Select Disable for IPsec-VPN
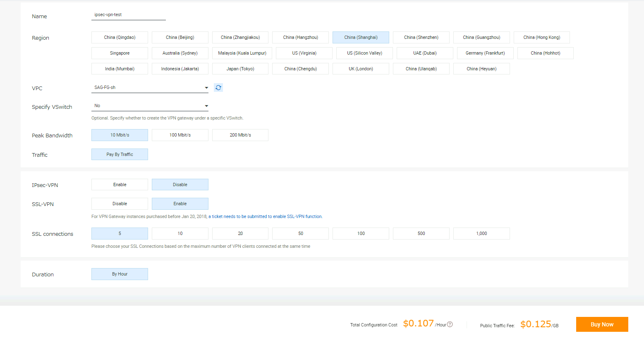The height and width of the screenshot is (338, 644). (x=180, y=185)
